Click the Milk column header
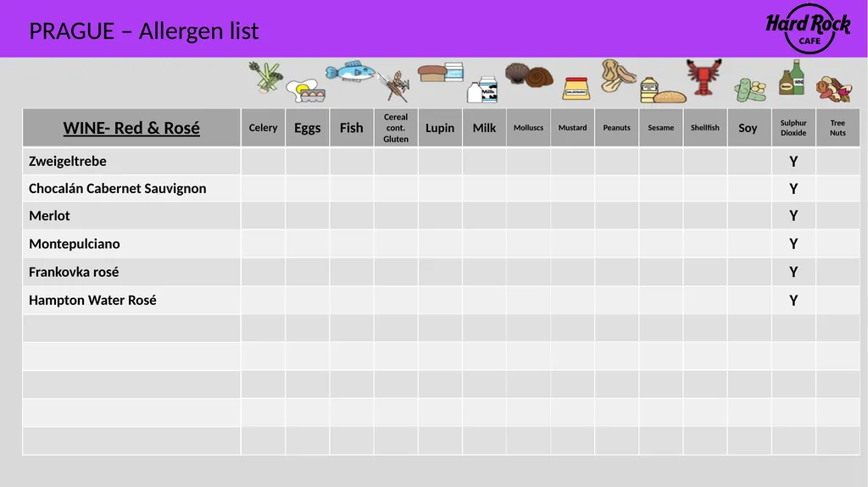Screen dimensions: 868x487 coord(484,128)
